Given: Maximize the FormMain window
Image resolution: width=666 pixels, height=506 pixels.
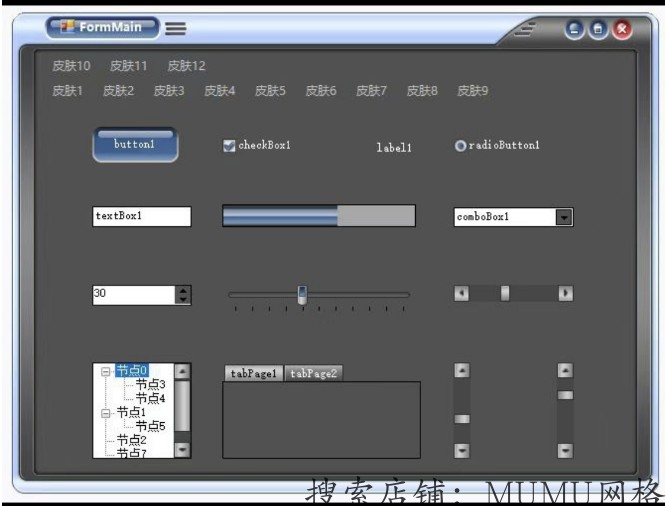Looking at the screenshot, I should pyautogui.click(x=598, y=29).
